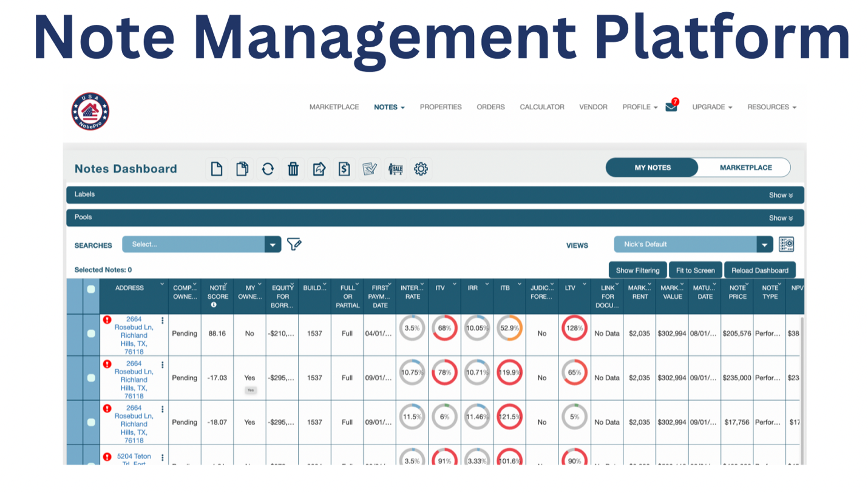The width and height of the screenshot is (868, 495).
Task: Click the SALE sign icon
Action: [396, 169]
